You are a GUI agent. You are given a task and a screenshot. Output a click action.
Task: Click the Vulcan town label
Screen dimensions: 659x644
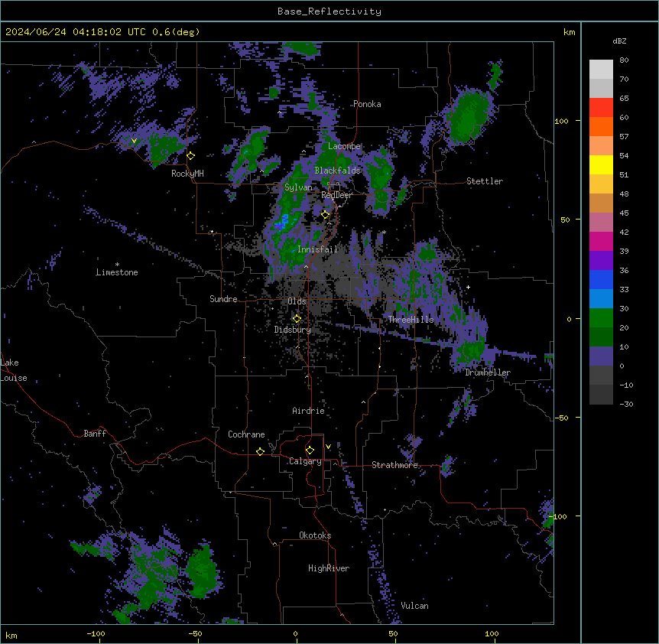point(415,606)
